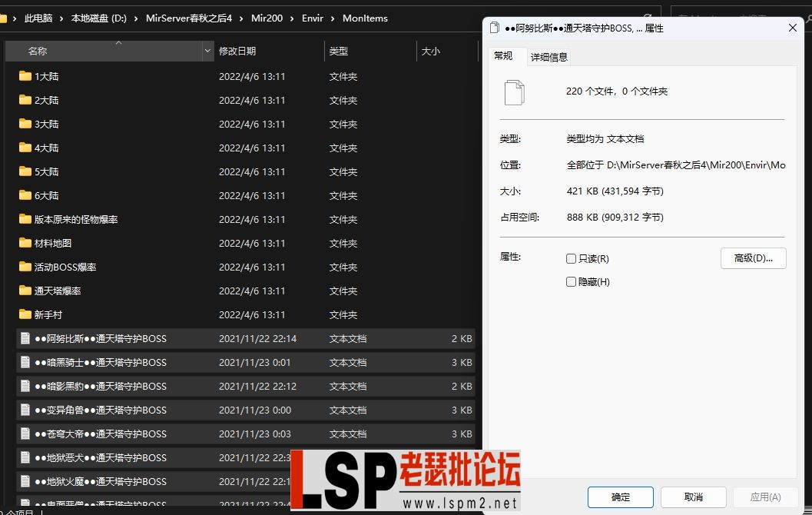Open 高级(D)... advanced attributes

(754, 258)
